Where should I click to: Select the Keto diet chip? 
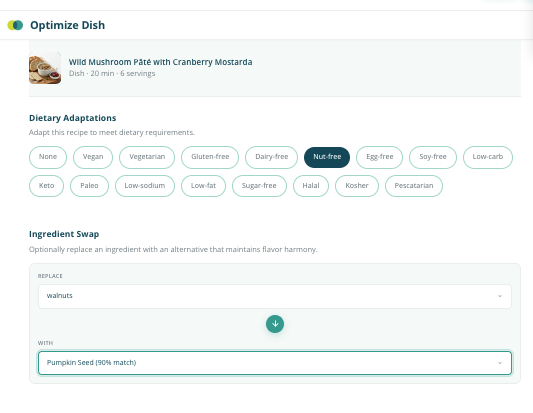pyautogui.click(x=47, y=186)
